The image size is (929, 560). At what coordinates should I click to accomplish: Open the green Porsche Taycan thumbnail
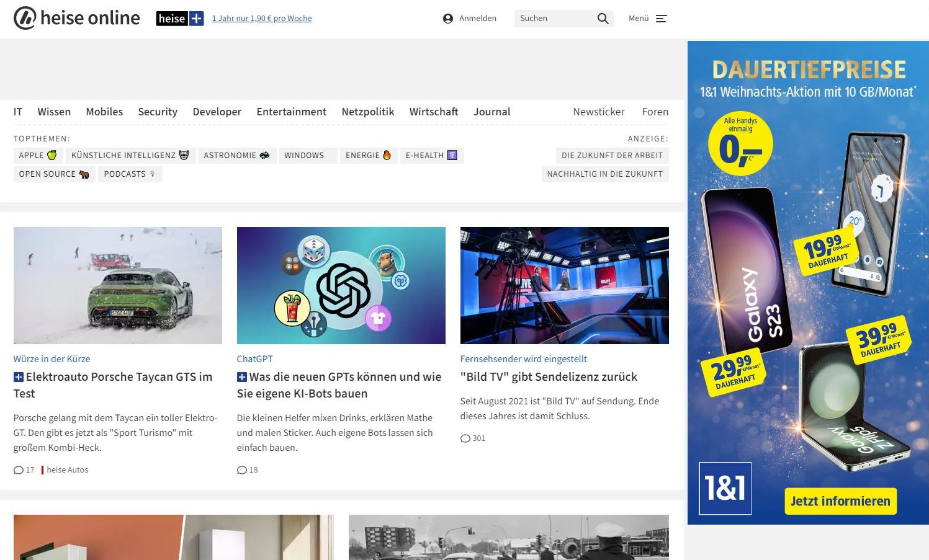[118, 285]
